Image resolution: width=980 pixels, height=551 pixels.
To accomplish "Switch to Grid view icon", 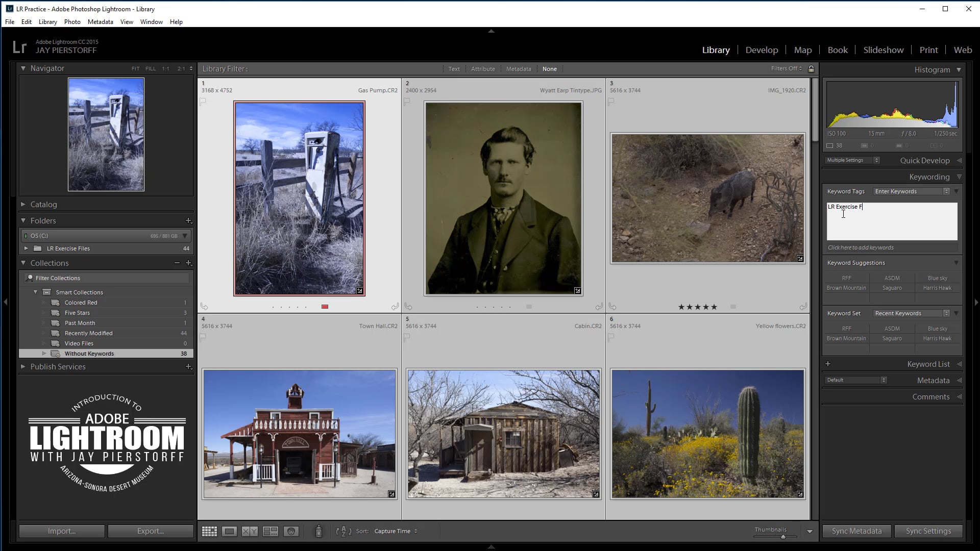I will 209,531.
